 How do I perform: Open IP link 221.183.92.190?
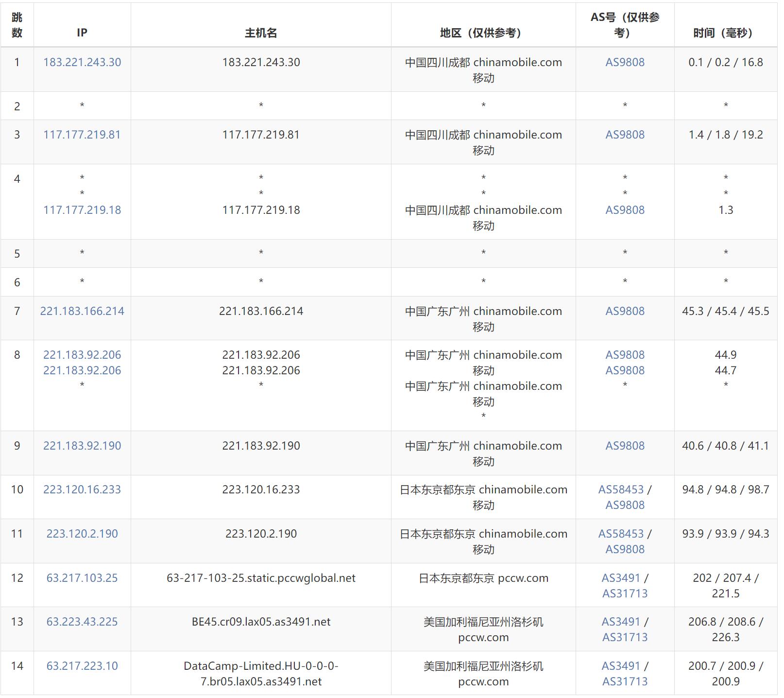tap(82, 446)
